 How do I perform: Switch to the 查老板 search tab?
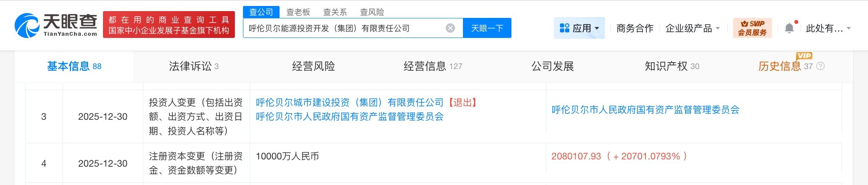(298, 12)
